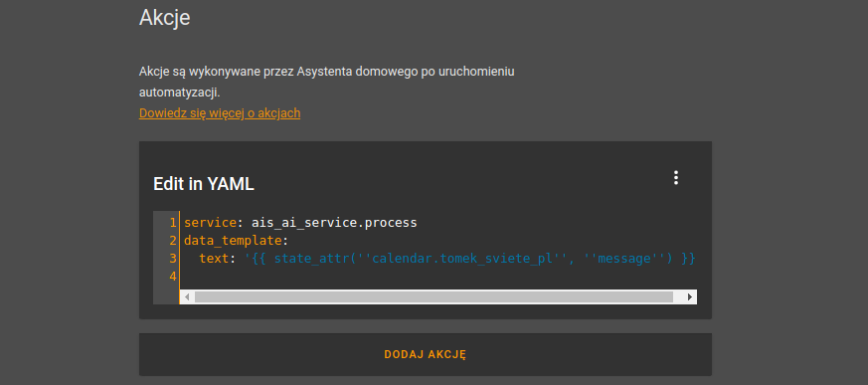Click the 'Akcje' section heading
868x385 pixels.
[164, 17]
